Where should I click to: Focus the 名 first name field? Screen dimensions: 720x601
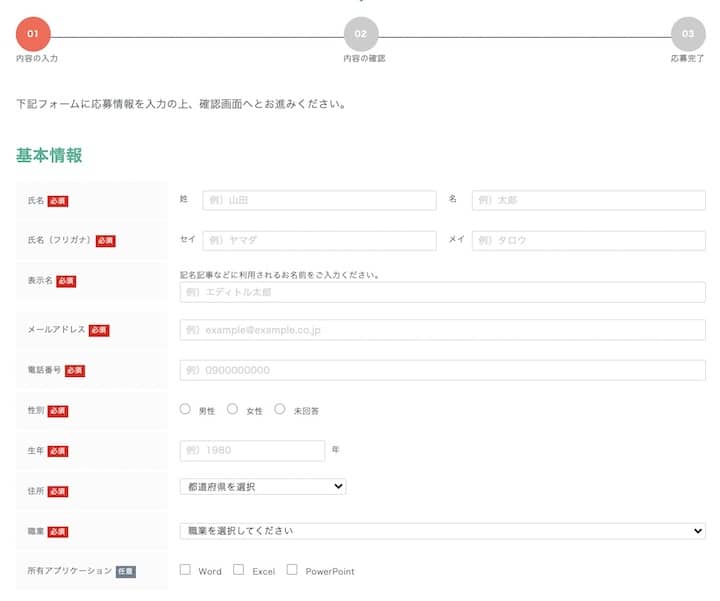point(588,200)
